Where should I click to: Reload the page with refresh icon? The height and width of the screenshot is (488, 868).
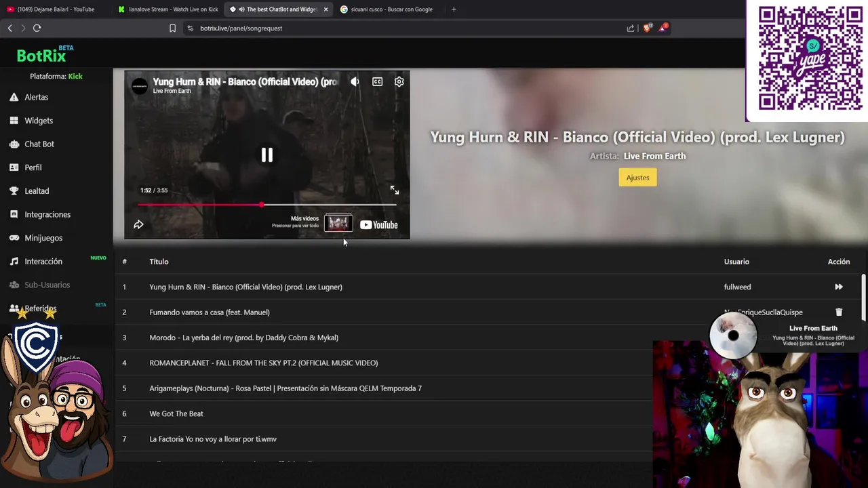coord(37,28)
